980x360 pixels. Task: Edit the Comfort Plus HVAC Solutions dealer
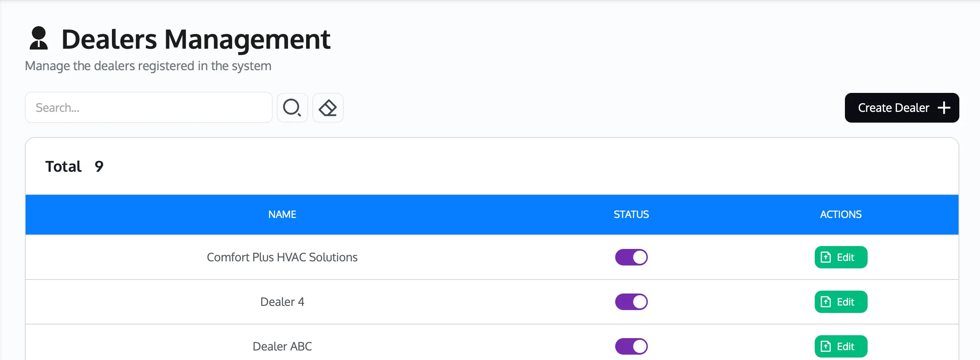click(x=841, y=257)
